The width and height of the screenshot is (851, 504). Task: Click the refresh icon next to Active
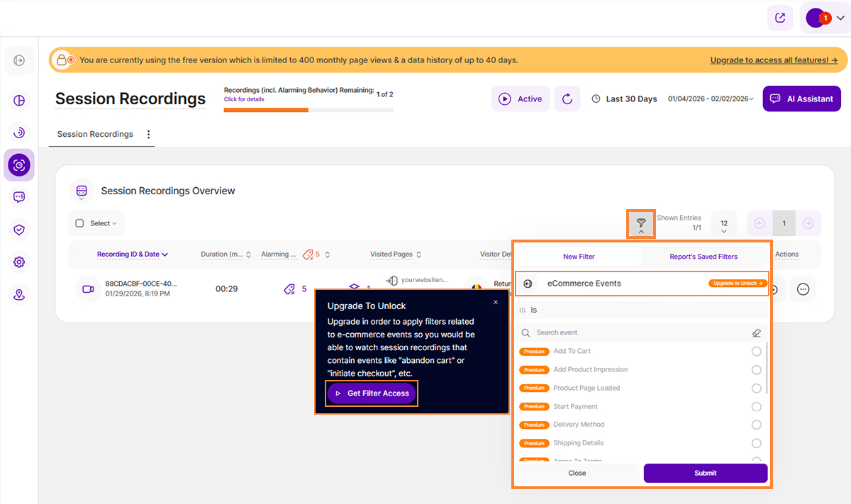tap(567, 99)
